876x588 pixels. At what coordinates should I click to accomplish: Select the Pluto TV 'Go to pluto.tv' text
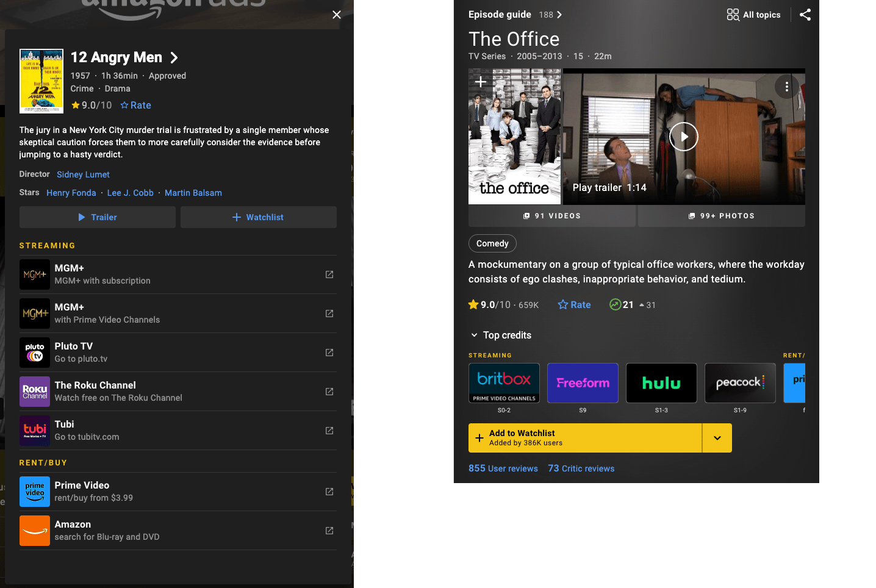click(x=81, y=359)
